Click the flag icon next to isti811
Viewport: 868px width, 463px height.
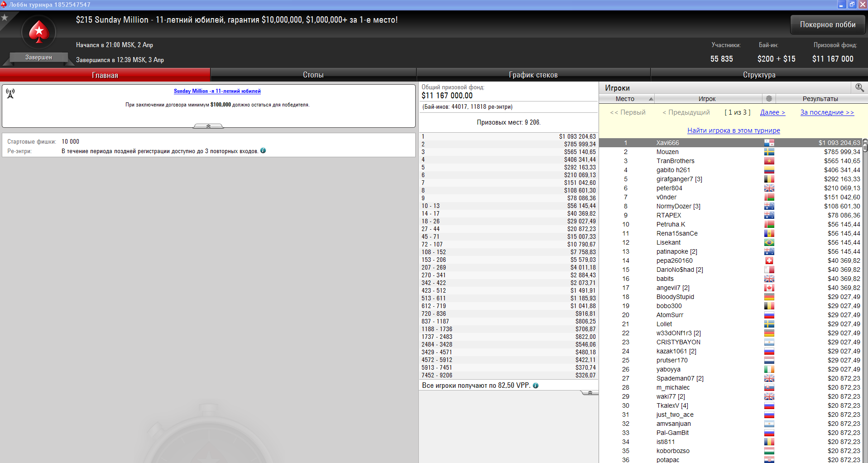[x=769, y=442]
